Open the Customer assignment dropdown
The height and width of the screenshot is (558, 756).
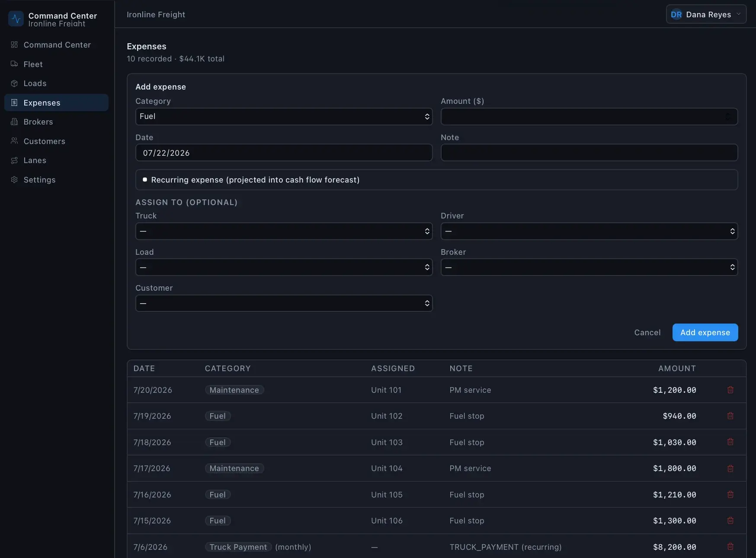pos(284,303)
